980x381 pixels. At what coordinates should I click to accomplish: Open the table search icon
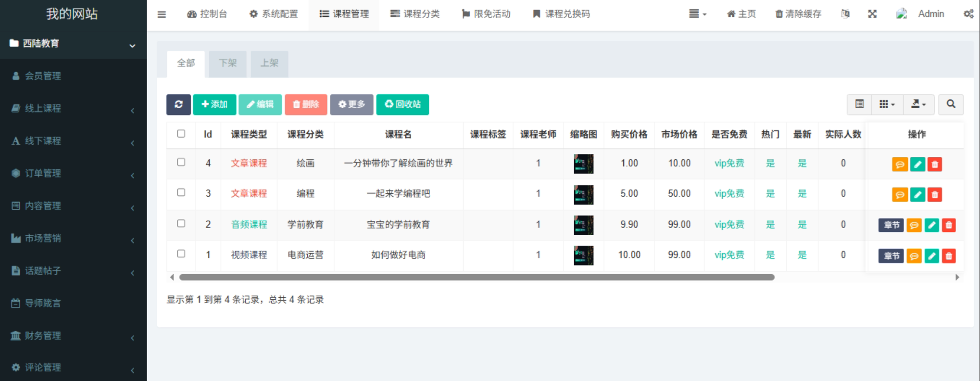coord(951,104)
